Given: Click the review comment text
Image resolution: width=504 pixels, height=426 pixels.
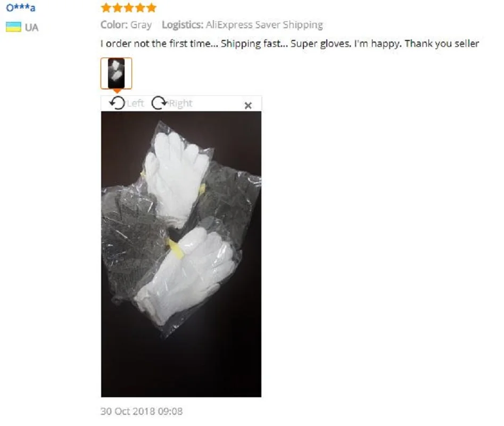Looking at the screenshot, I should [290, 44].
